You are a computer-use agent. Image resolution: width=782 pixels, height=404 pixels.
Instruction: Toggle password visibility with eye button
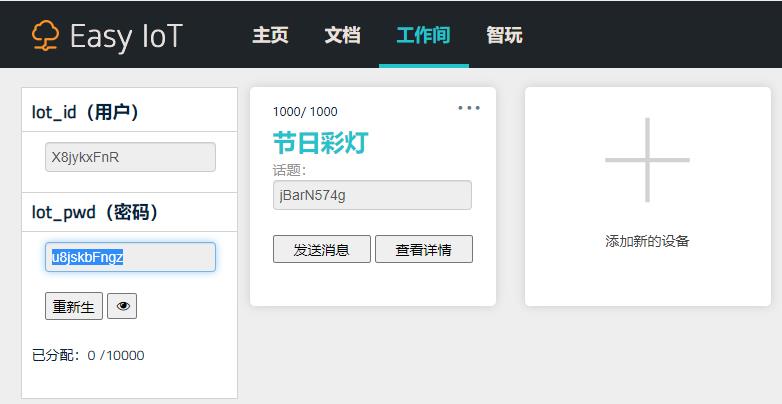click(x=122, y=306)
